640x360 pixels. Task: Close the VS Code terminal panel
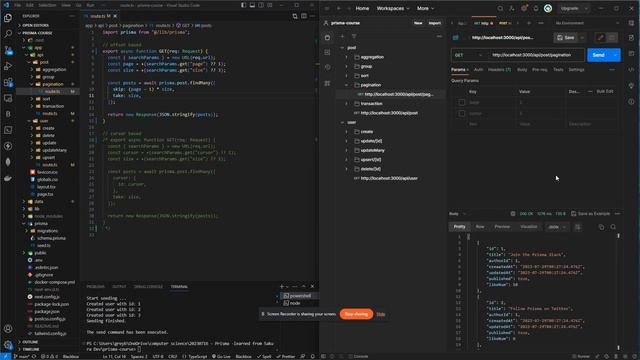pos(312,287)
